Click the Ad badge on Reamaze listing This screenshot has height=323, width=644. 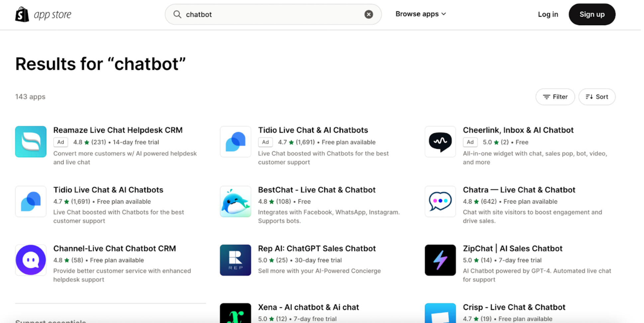pyautogui.click(x=60, y=142)
